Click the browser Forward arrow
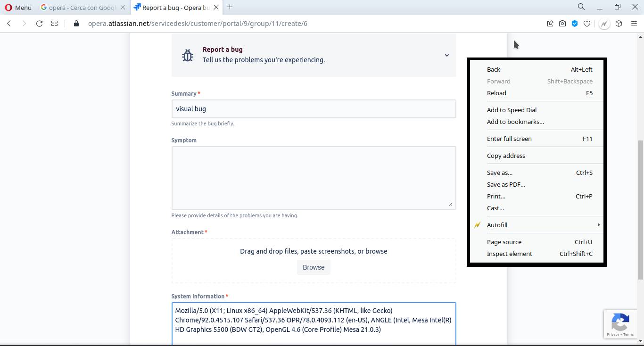 24,24
